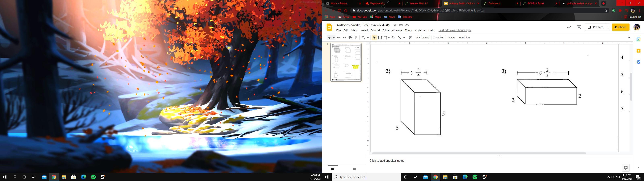The image size is (644, 181).
Task: Select slide 1 thumbnail in filmstrip
Action: click(346, 62)
